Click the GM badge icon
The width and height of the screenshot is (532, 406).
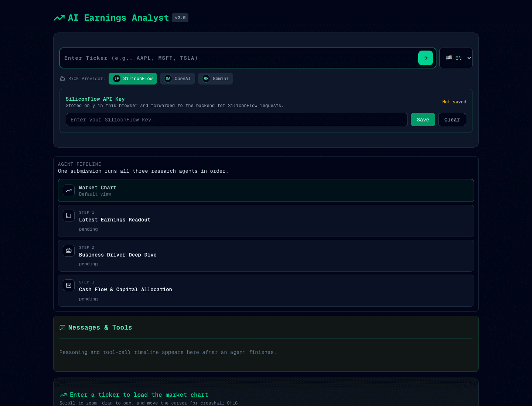pyautogui.click(x=206, y=79)
